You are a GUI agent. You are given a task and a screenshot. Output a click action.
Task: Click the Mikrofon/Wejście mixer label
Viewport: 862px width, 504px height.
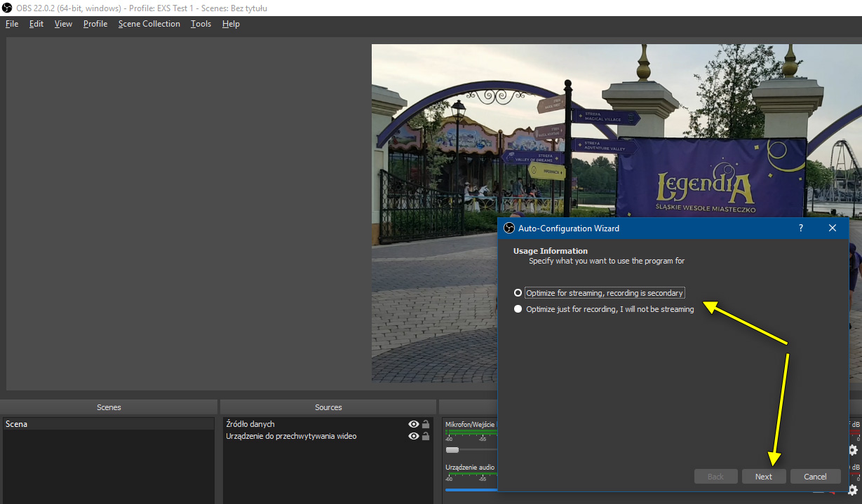pyautogui.click(x=470, y=424)
